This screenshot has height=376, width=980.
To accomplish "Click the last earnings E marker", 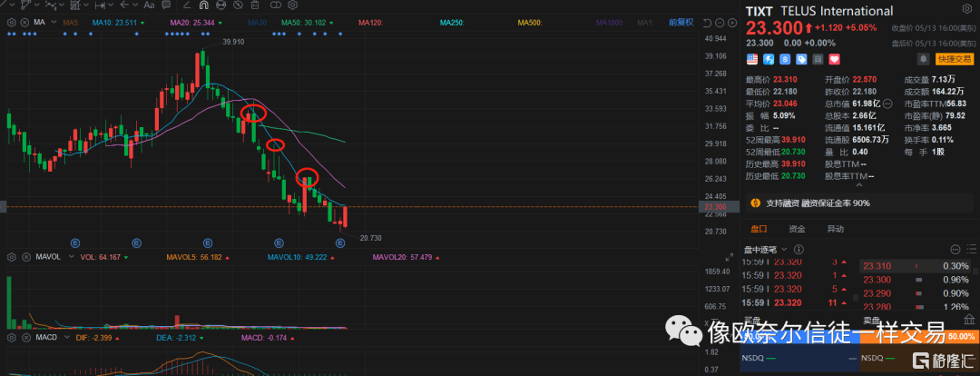I will pos(339,242).
